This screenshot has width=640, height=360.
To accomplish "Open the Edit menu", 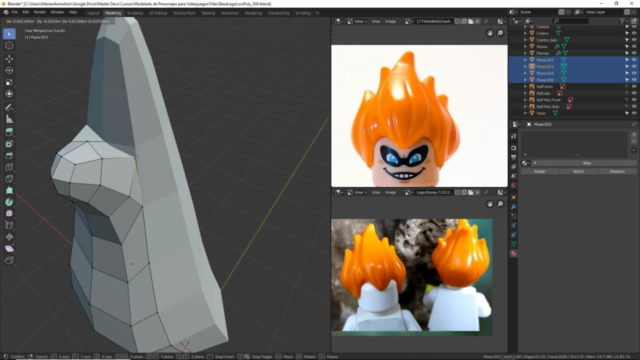I will [x=26, y=12].
